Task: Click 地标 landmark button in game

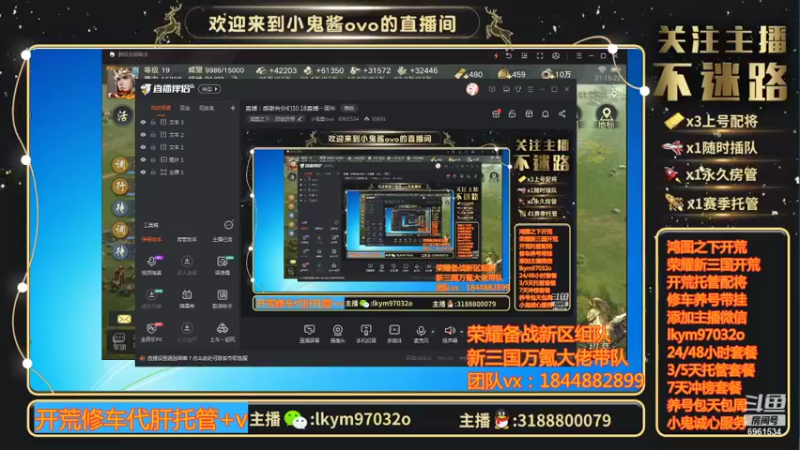Action: 606,117
